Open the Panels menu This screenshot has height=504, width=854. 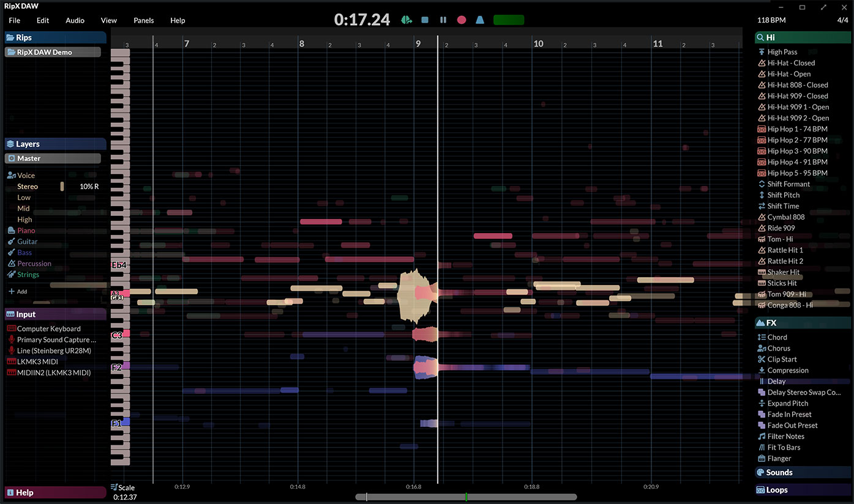pos(143,20)
